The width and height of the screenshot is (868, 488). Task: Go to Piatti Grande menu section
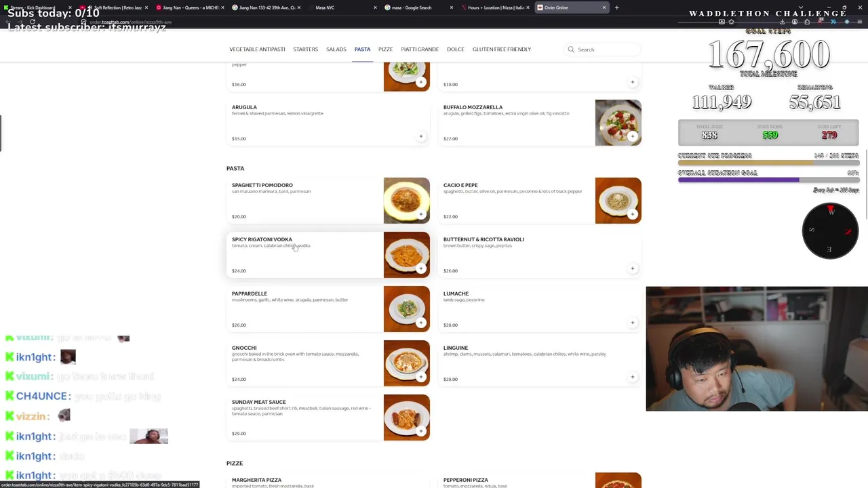(x=420, y=49)
